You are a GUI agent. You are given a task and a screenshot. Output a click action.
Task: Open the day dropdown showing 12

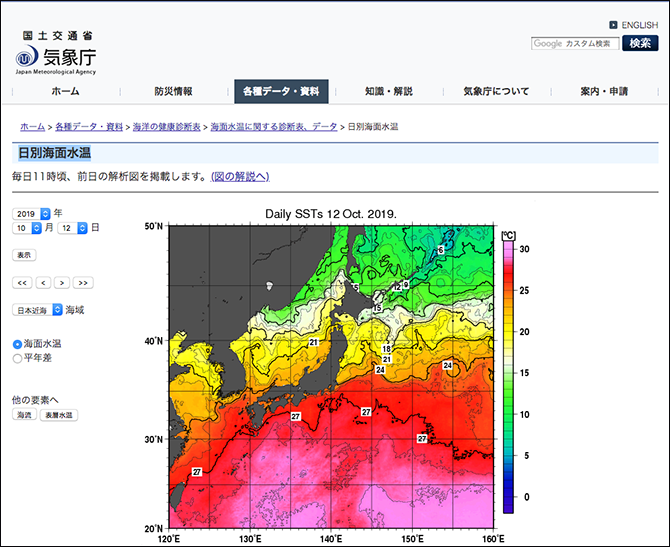coord(73,228)
